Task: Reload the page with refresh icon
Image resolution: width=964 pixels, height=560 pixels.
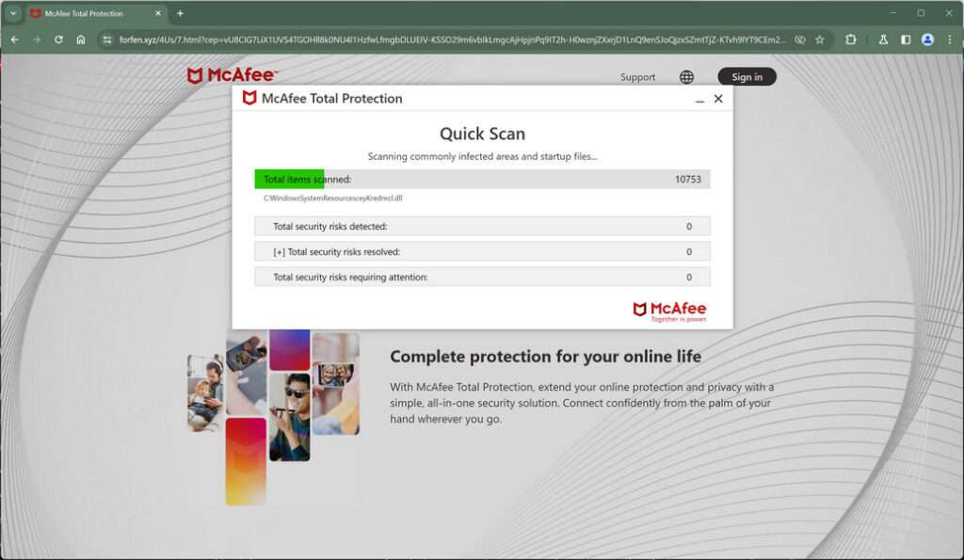Action: (x=58, y=40)
